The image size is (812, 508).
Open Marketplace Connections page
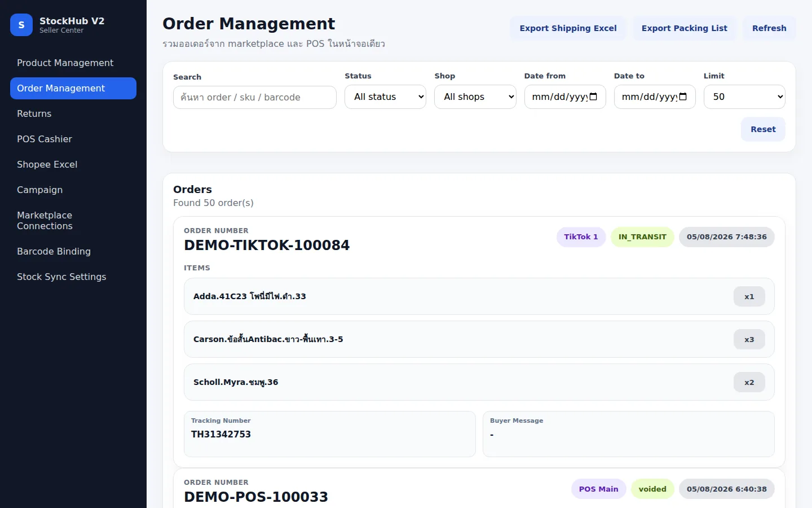[73, 220]
